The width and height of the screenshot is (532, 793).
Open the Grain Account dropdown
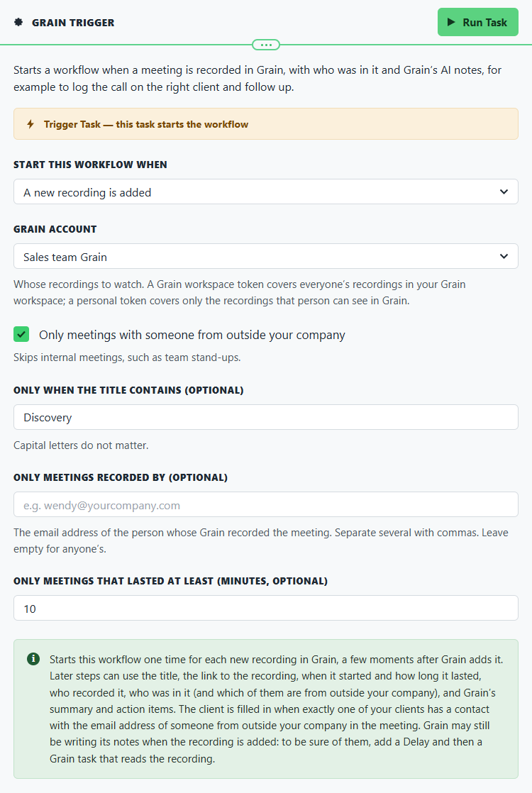[266, 256]
